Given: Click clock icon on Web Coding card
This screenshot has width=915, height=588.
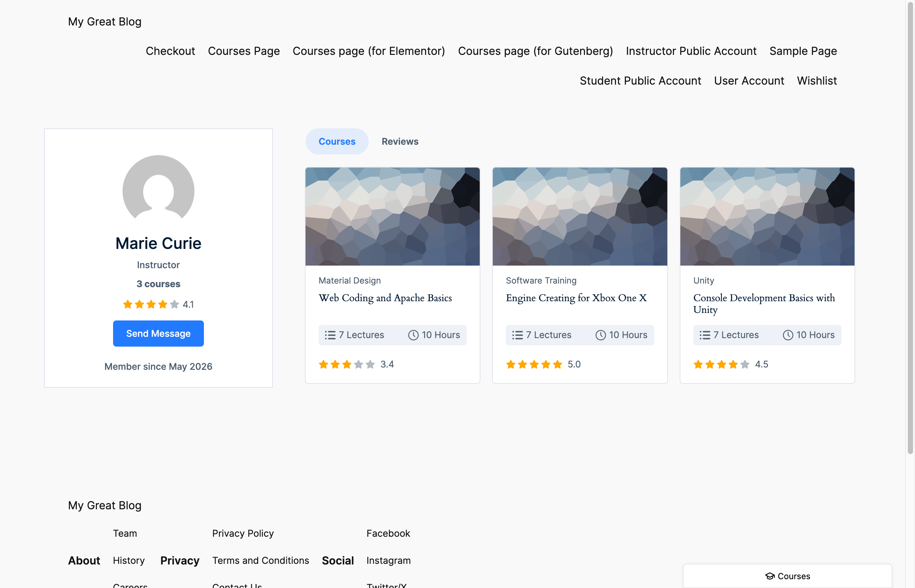Looking at the screenshot, I should 413,335.
